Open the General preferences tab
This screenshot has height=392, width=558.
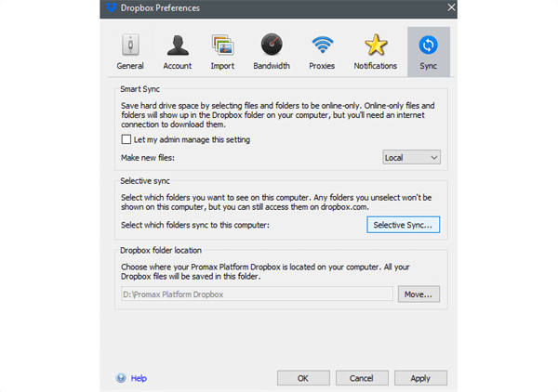[130, 51]
